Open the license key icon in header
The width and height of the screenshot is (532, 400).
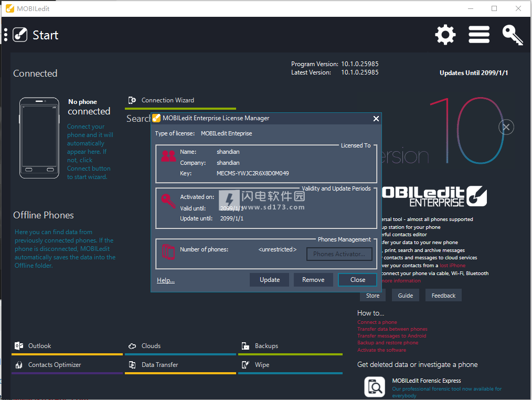(x=512, y=35)
